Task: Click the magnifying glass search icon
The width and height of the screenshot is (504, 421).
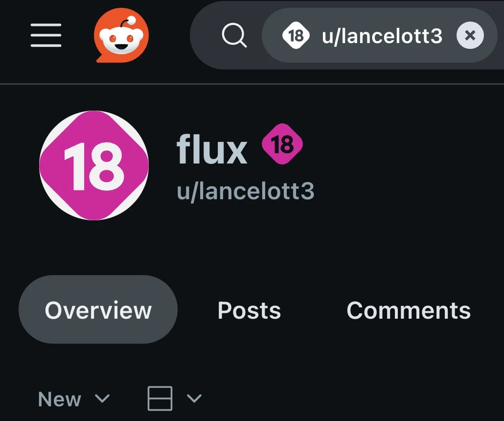Action: (233, 35)
